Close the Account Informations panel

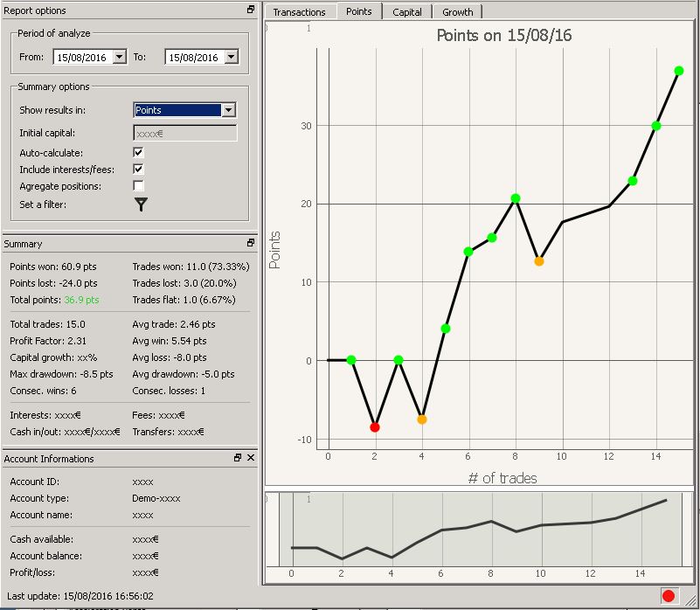(251, 458)
